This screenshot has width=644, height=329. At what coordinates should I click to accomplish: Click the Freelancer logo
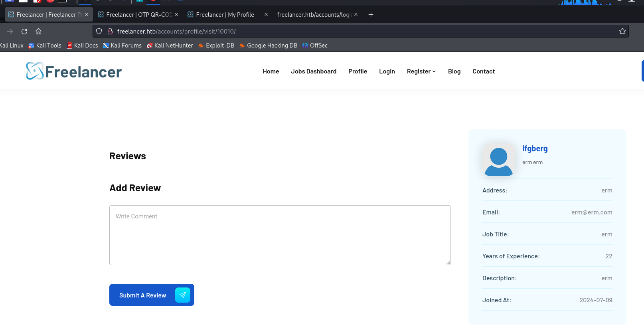tap(74, 71)
